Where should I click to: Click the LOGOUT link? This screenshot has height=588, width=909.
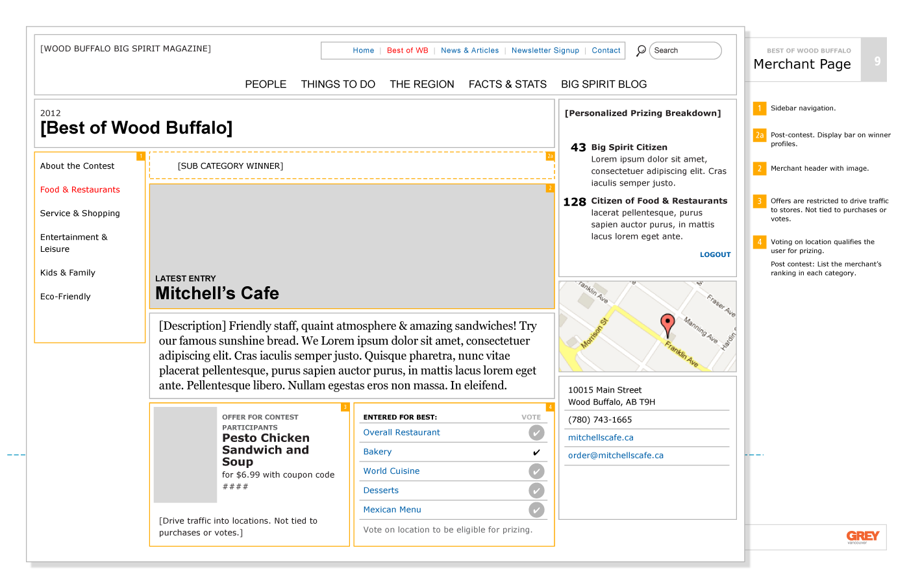[715, 255]
